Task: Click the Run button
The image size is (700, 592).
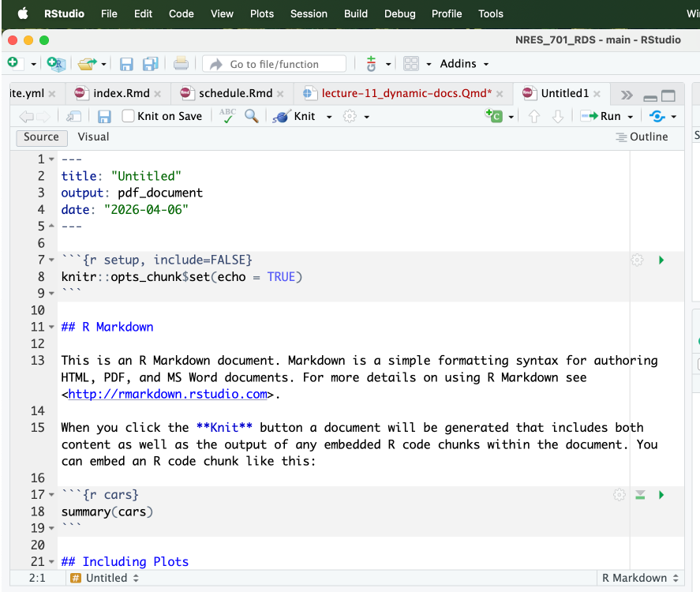Action: (x=601, y=116)
